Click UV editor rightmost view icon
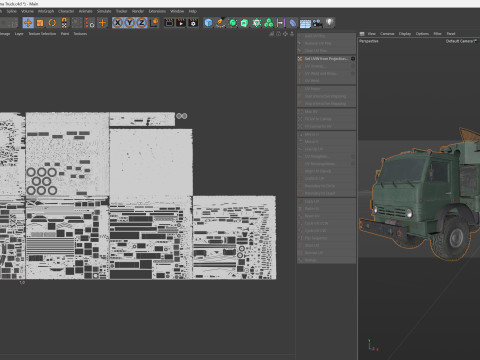 coord(292,34)
